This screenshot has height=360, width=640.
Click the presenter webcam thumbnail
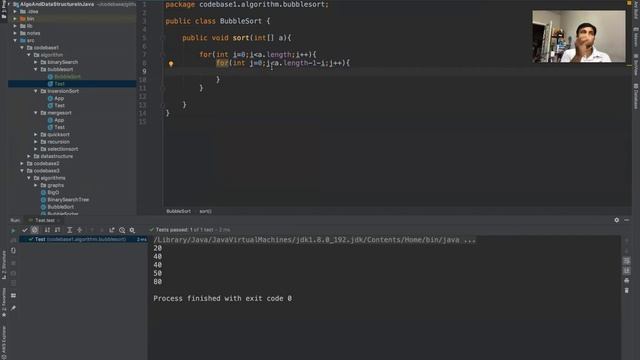point(579,37)
